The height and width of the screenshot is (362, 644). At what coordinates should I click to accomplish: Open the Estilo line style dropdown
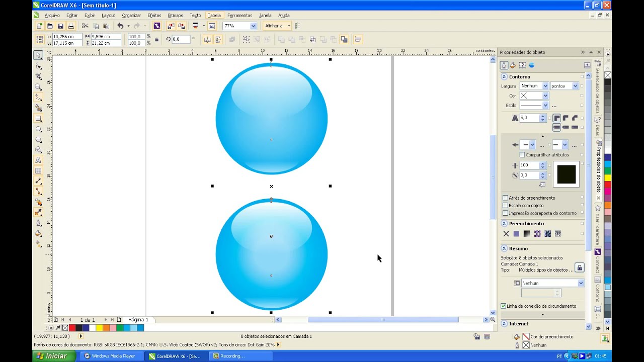tap(545, 106)
